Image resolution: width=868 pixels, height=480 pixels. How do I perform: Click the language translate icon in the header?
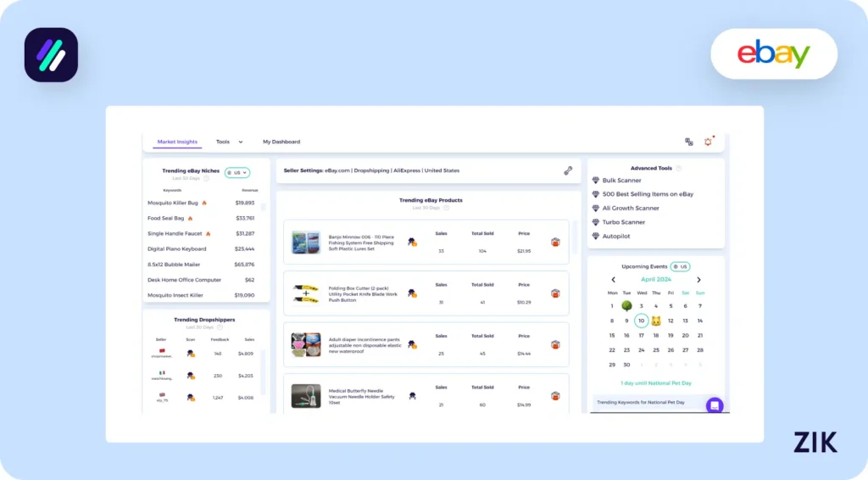(689, 142)
